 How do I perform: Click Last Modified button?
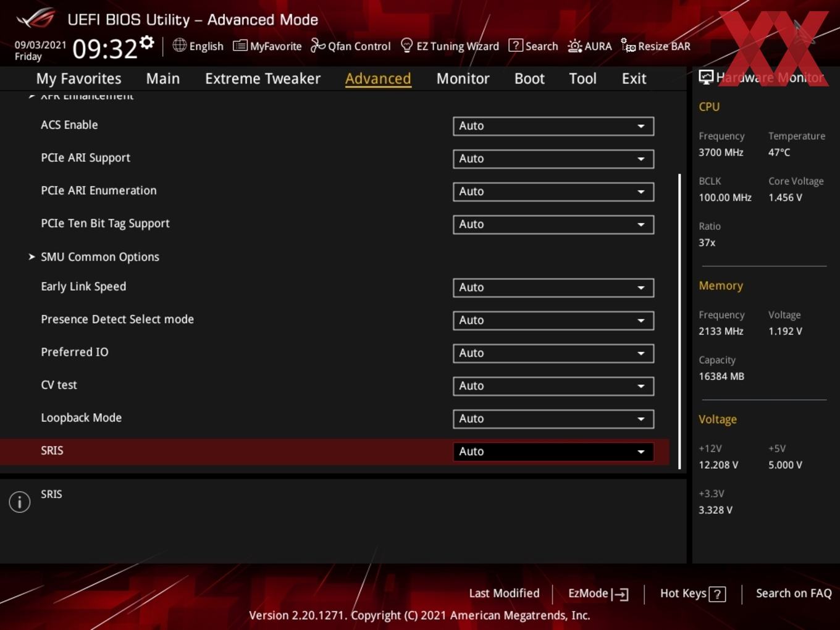tap(504, 593)
